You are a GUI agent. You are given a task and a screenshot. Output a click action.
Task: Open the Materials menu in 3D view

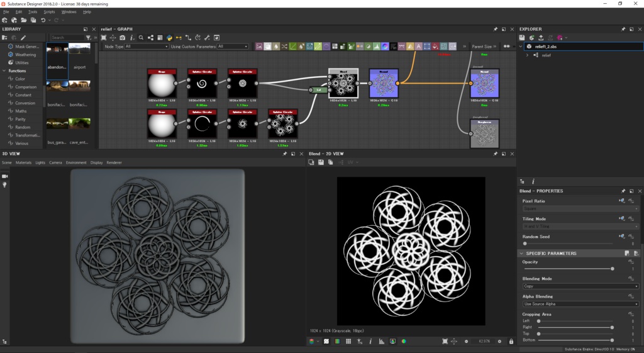[23, 163]
